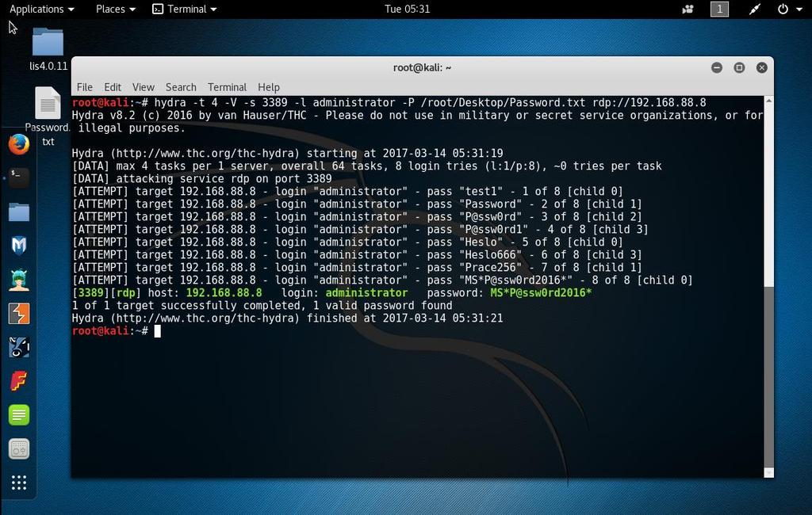Open the clock showing Tue 05:31
Image resolution: width=812 pixels, height=515 pixels.
[x=407, y=9]
